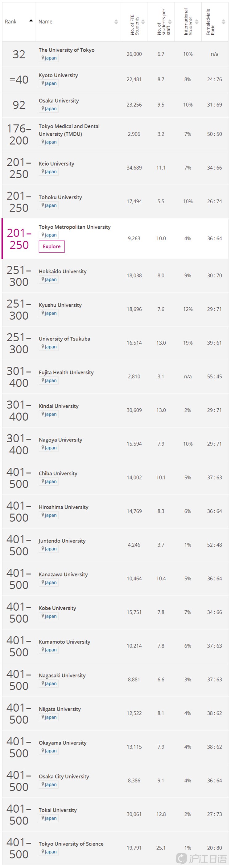Click Japan location pin under Kyoto University

pyautogui.click(x=43, y=83)
